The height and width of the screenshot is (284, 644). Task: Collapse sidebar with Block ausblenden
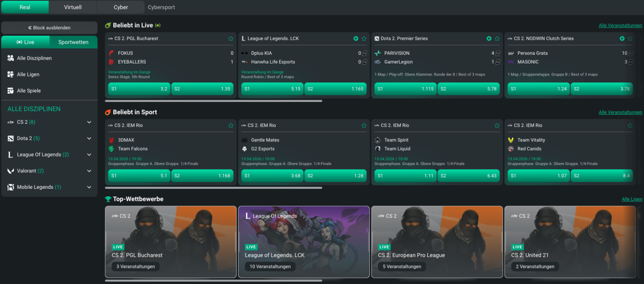tap(49, 28)
